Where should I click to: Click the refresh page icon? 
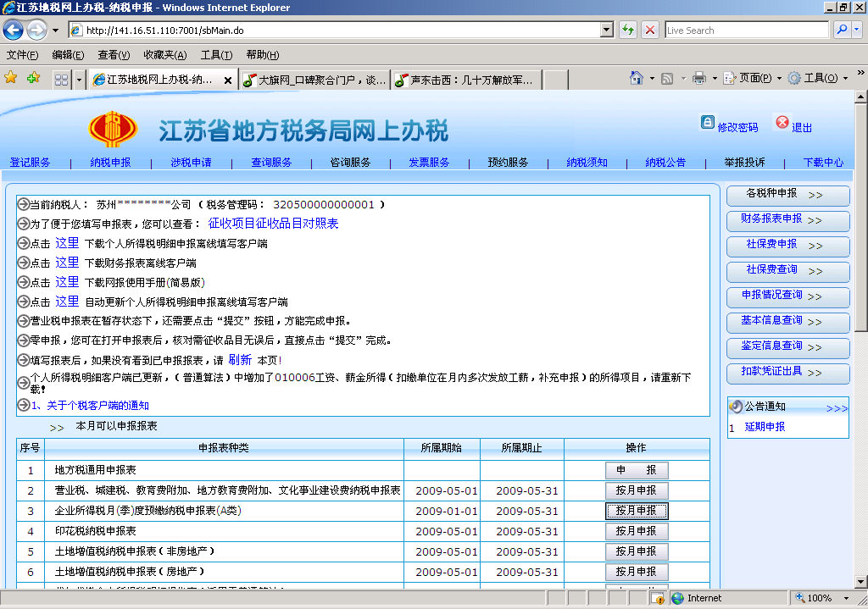(x=628, y=30)
